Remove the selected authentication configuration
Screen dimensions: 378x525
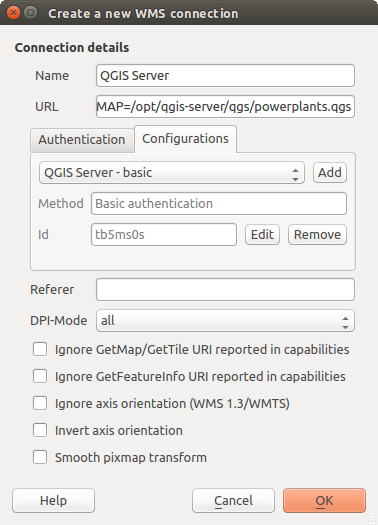pyautogui.click(x=317, y=235)
